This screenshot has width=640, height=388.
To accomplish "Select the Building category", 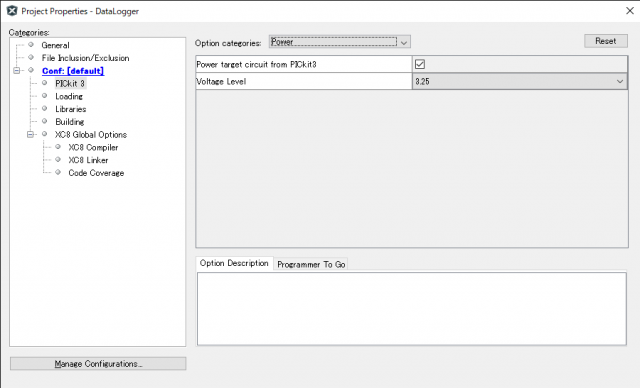I will click(70, 122).
